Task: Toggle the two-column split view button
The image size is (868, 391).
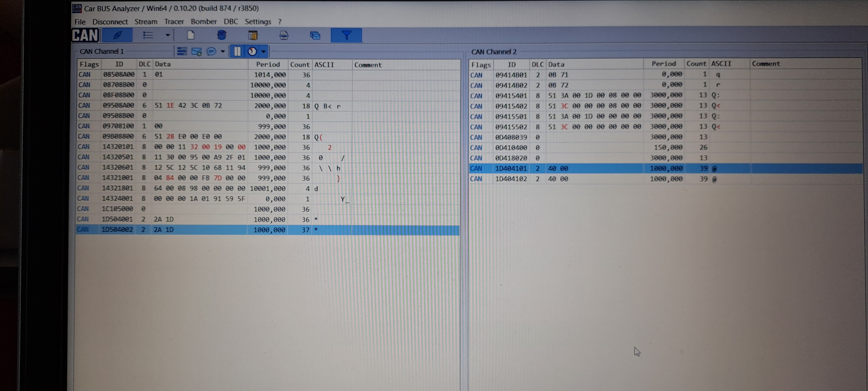Action: click(237, 52)
